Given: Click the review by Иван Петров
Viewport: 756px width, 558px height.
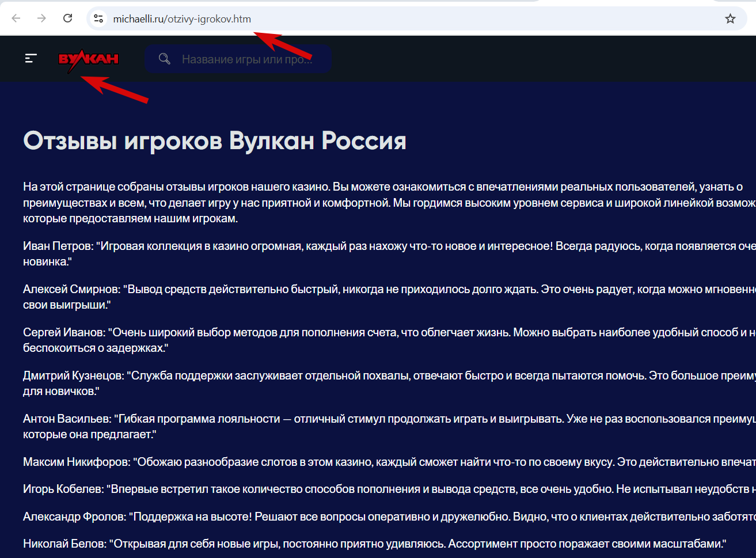Looking at the screenshot, I should click(x=389, y=253).
